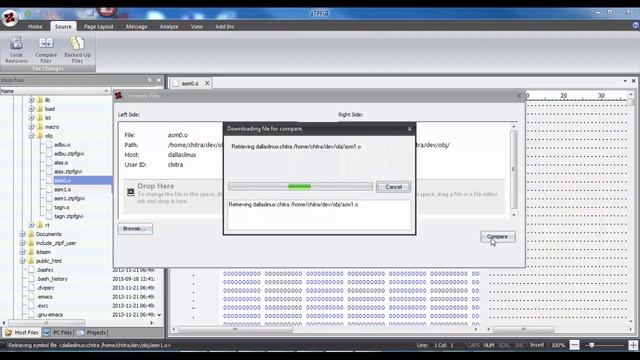Expand the macro folder node
The width and height of the screenshot is (640, 360).
coord(31,127)
